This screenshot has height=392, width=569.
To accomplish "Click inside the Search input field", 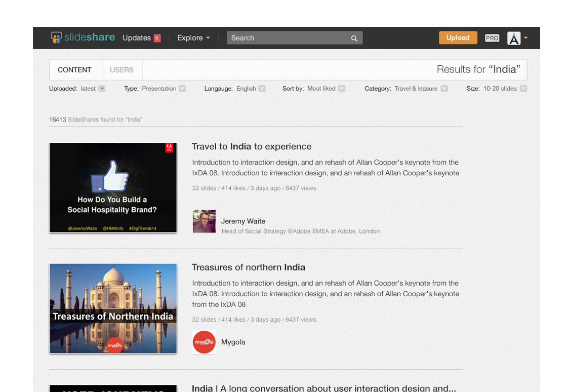I will point(283,37).
